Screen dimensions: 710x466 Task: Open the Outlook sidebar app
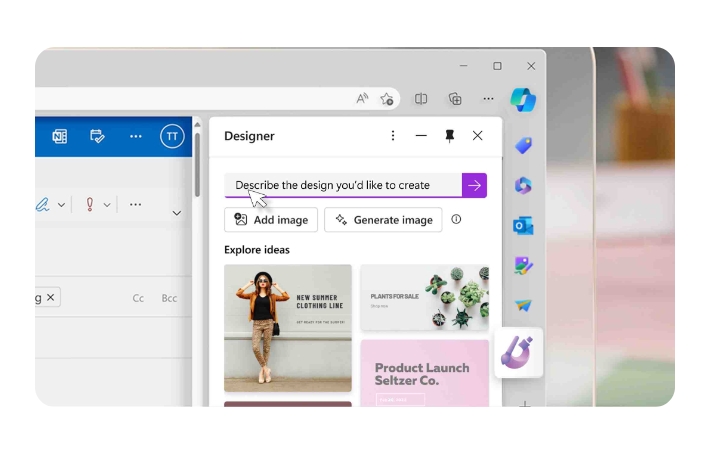(x=522, y=226)
